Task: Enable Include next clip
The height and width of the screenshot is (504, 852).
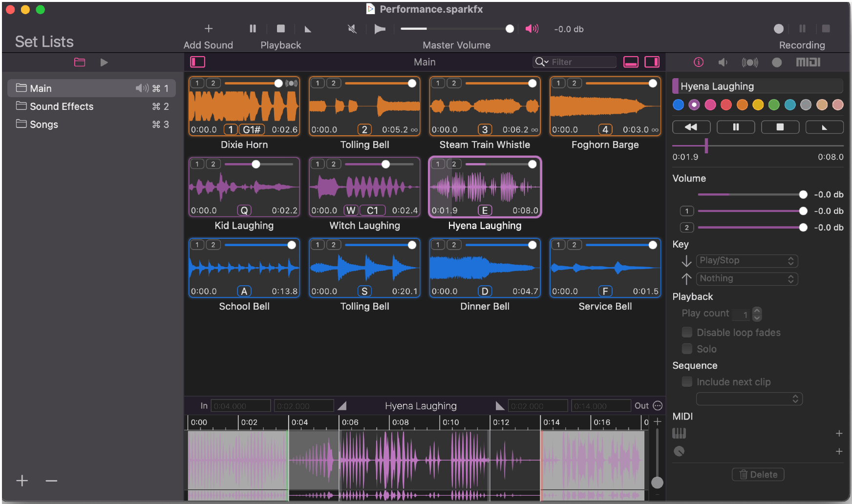Action: point(687,381)
